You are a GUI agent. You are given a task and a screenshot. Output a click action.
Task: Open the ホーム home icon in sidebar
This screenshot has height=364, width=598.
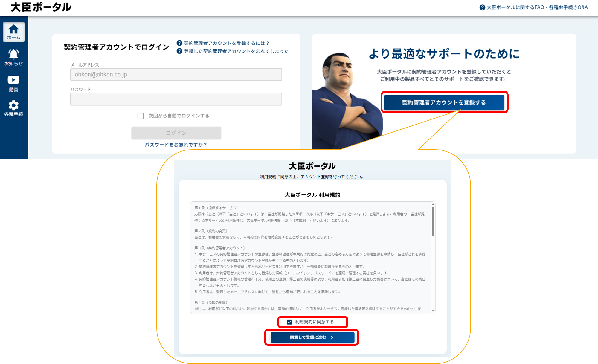pos(14,32)
